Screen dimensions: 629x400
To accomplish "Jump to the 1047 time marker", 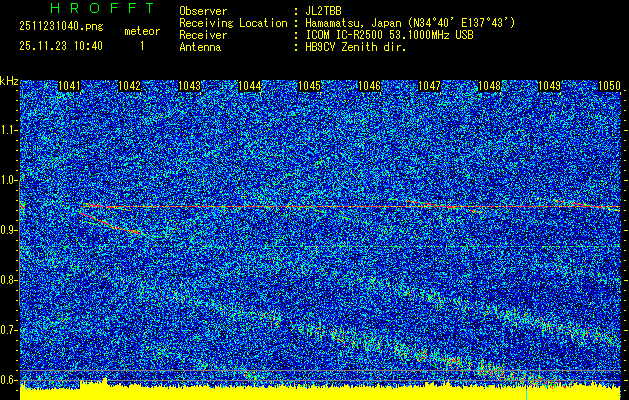I will click(429, 87).
